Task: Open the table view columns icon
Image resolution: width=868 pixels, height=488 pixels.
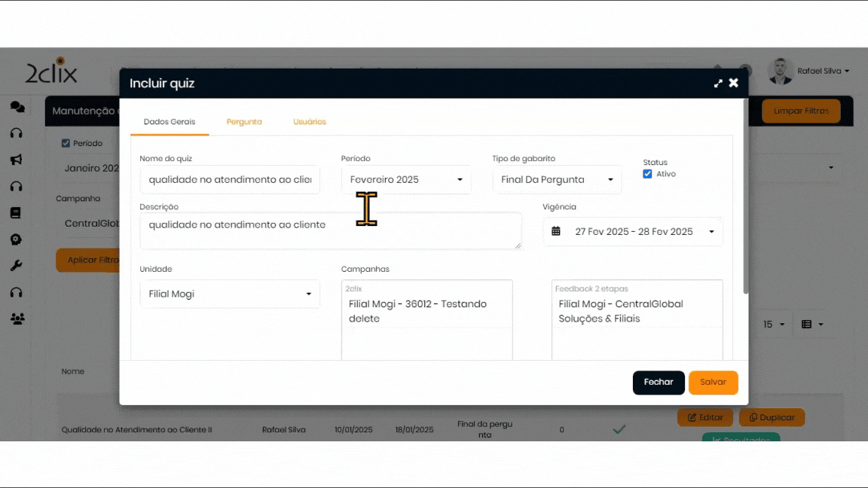Action: click(x=807, y=325)
